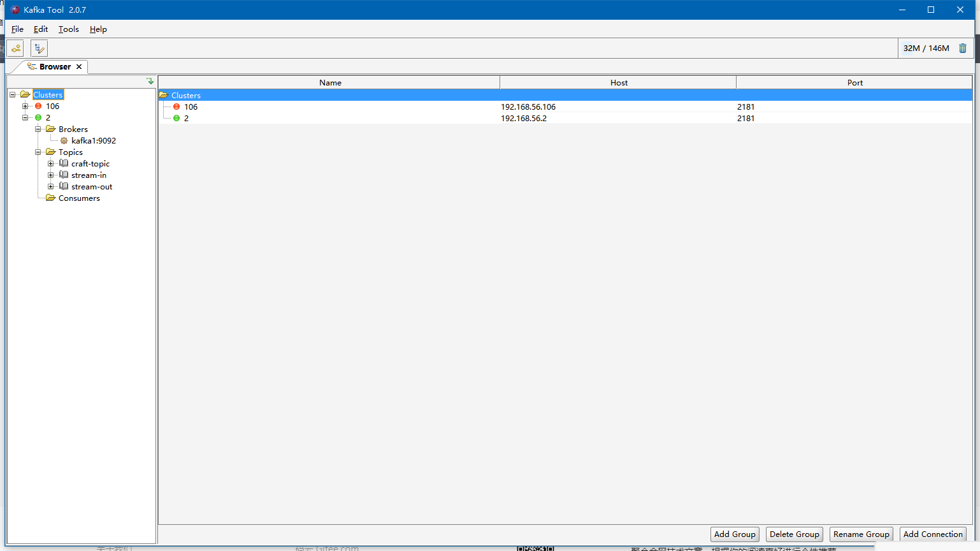Click the tree-with-pencil edit toolbar icon

(39, 48)
